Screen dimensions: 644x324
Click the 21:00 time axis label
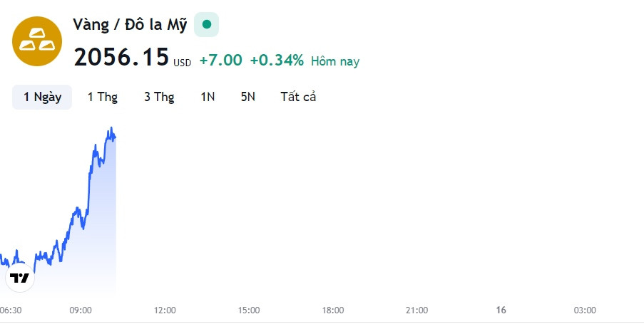[x=417, y=310]
